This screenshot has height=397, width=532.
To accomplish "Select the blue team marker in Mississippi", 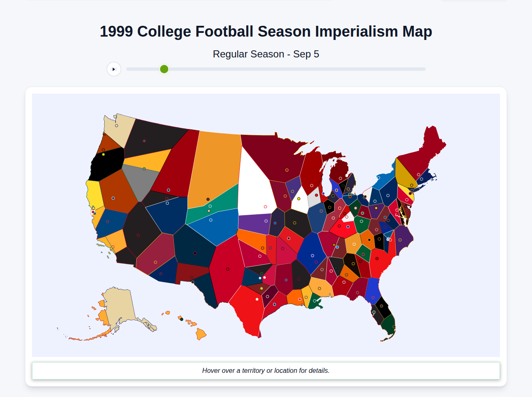I will [286, 280].
